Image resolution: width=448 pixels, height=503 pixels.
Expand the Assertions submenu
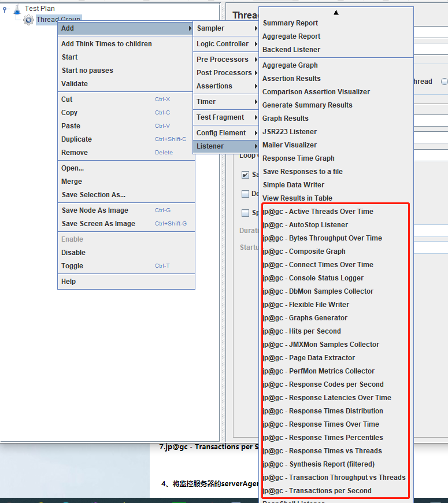[226, 86]
